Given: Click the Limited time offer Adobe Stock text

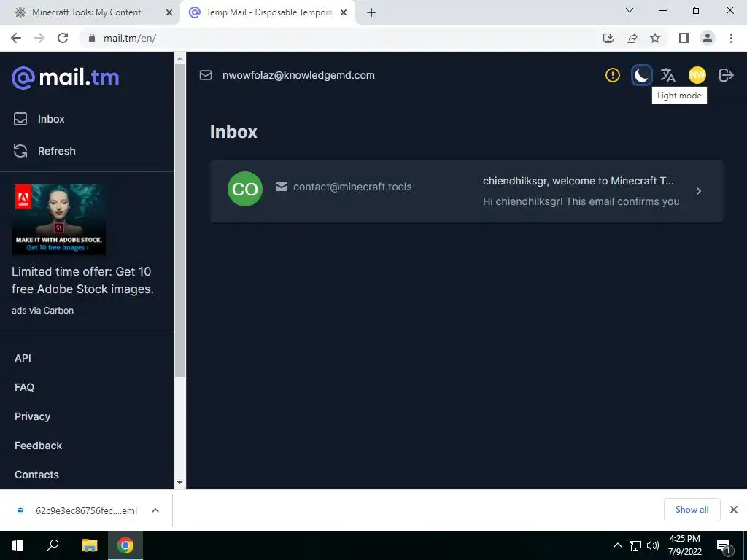Looking at the screenshot, I should coord(82,280).
